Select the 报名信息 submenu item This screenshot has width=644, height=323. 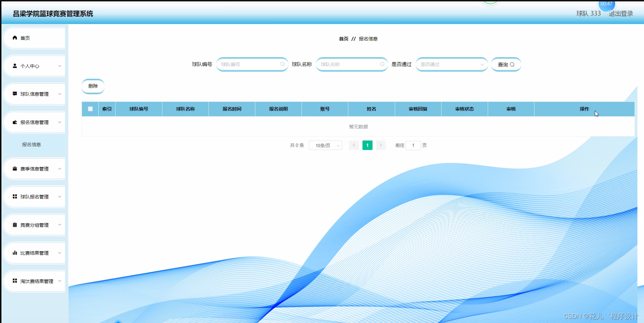click(x=31, y=144)
